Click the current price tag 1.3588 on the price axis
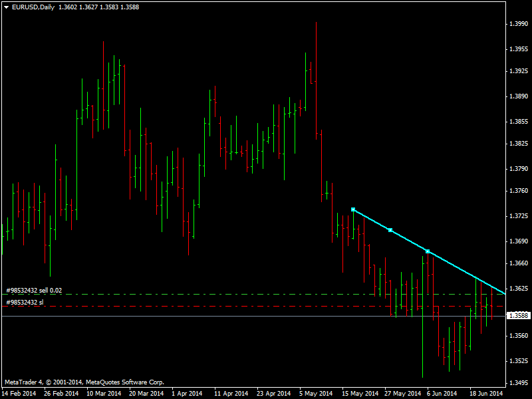 click(519, 316)
